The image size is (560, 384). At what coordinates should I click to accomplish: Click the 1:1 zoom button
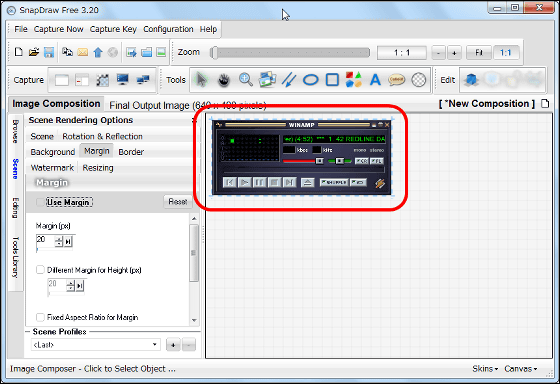tap(505, 53)
